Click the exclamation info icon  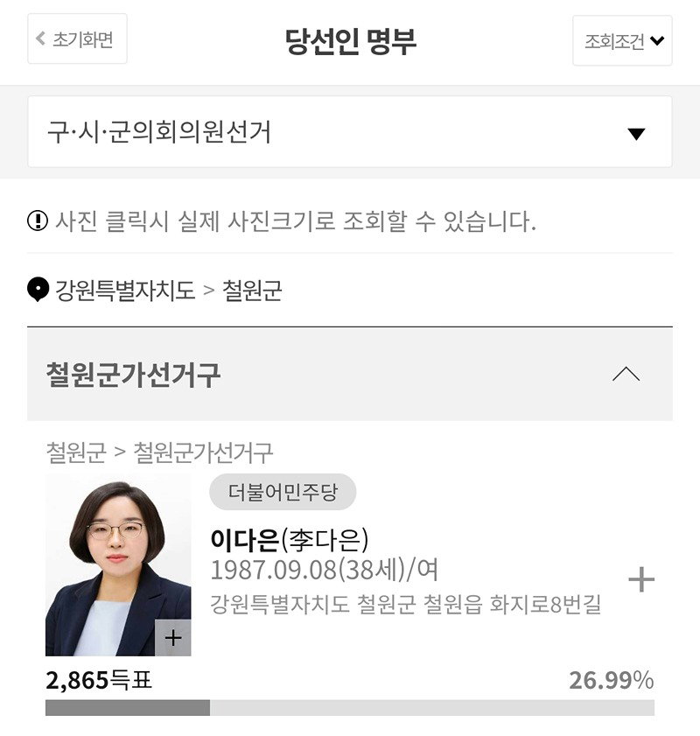click(38, 221)
